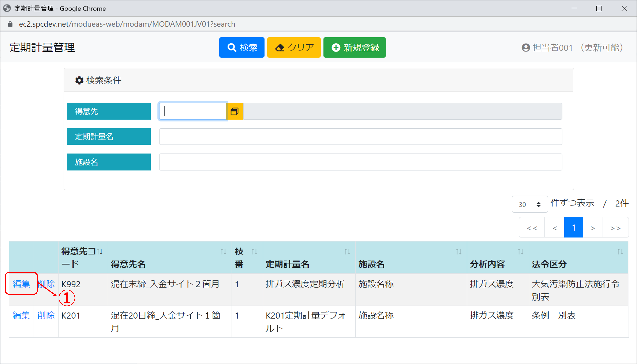This screenshot has height=364, width=637.
Task: Click the クリア clear button
Action: (294, 47)
